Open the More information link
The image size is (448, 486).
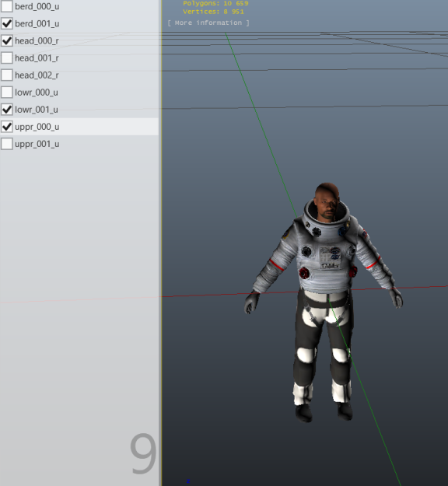[208, 23]
